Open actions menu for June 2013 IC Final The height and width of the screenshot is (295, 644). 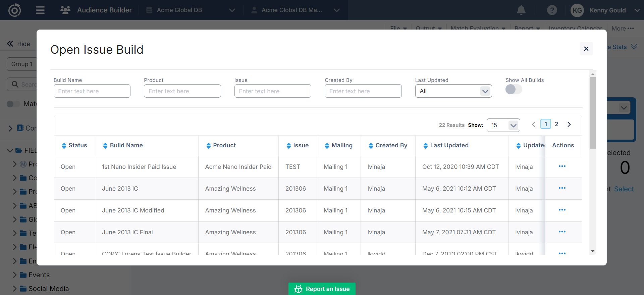562,232
